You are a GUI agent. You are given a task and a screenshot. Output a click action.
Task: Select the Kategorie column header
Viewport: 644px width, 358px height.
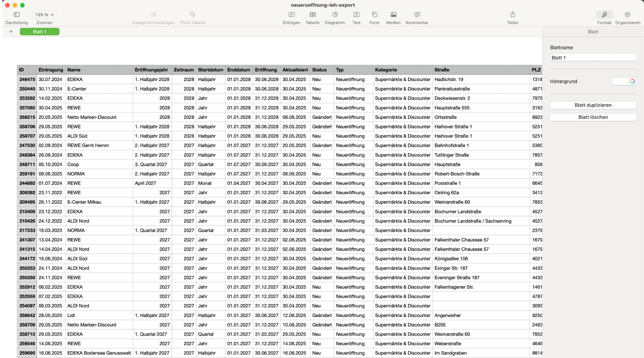403,70
